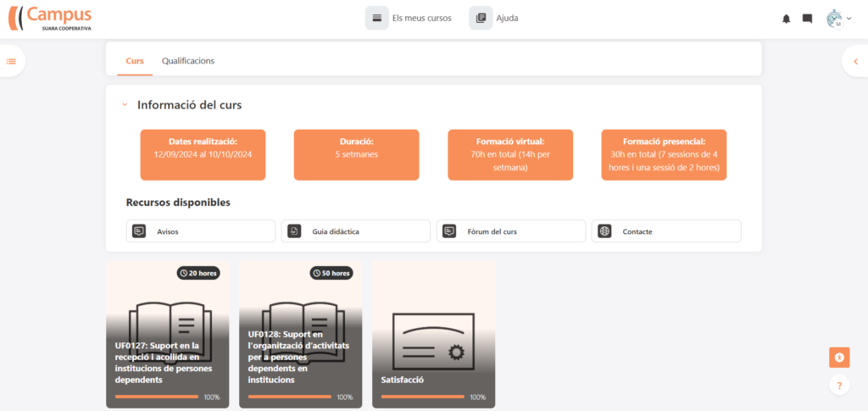Click the Campus Suara Cooperativa logo
868x411 pixels.
pyautogui.click(x=50, y=19)
